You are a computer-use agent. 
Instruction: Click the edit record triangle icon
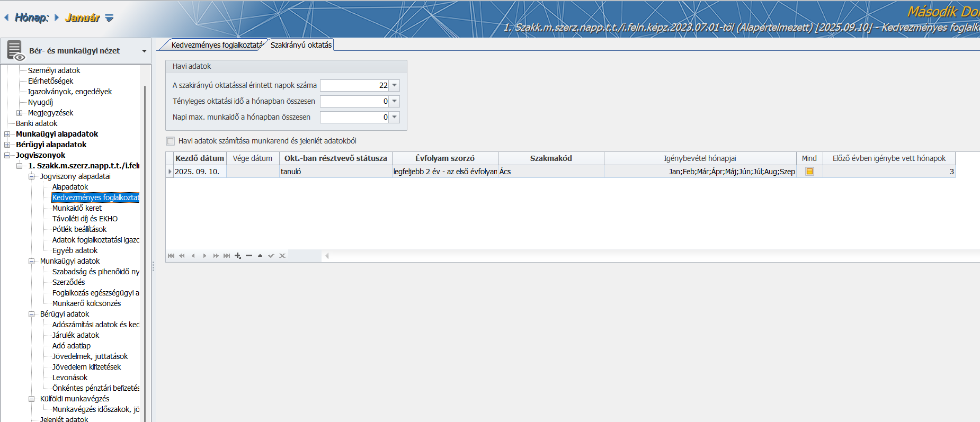(260, 256)
